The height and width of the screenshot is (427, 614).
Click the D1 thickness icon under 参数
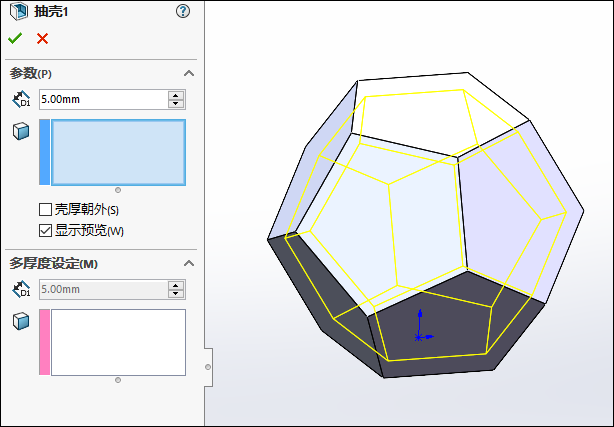click(x=21, y=99)
